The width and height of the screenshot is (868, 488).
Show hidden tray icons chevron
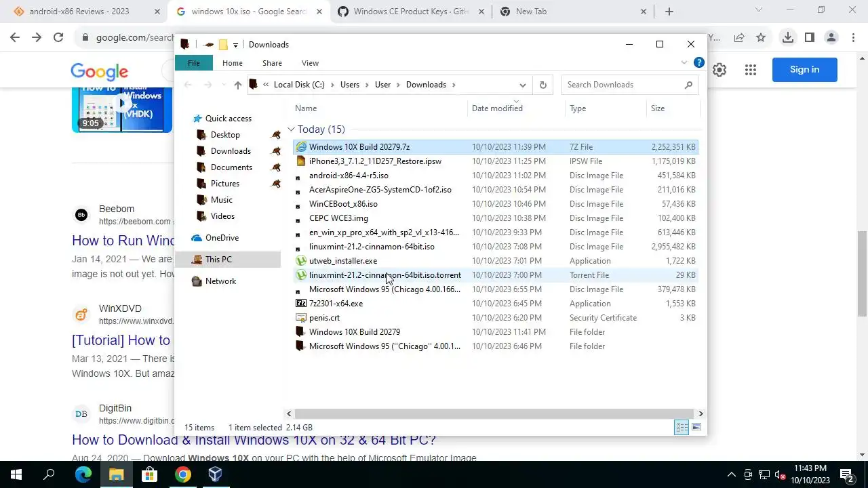(731, 474)
